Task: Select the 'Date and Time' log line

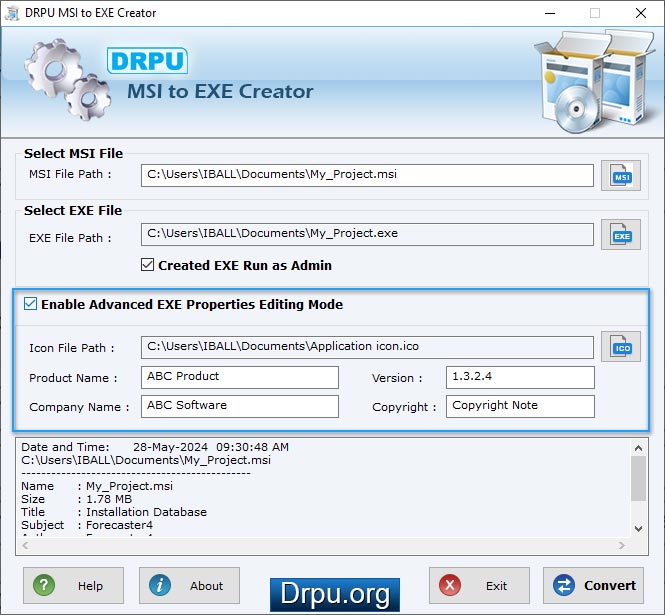Action: pos(155,447)
